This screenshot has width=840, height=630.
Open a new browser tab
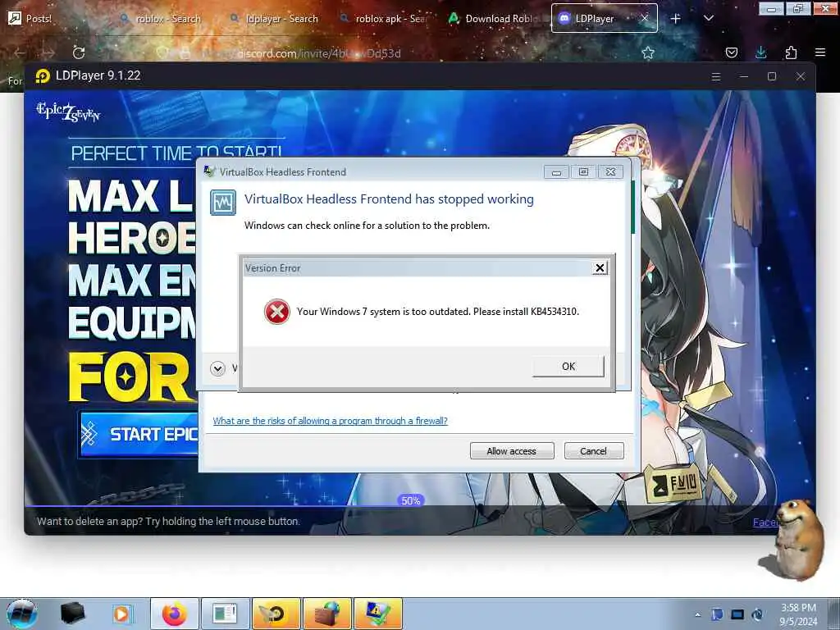coord(676,19)
